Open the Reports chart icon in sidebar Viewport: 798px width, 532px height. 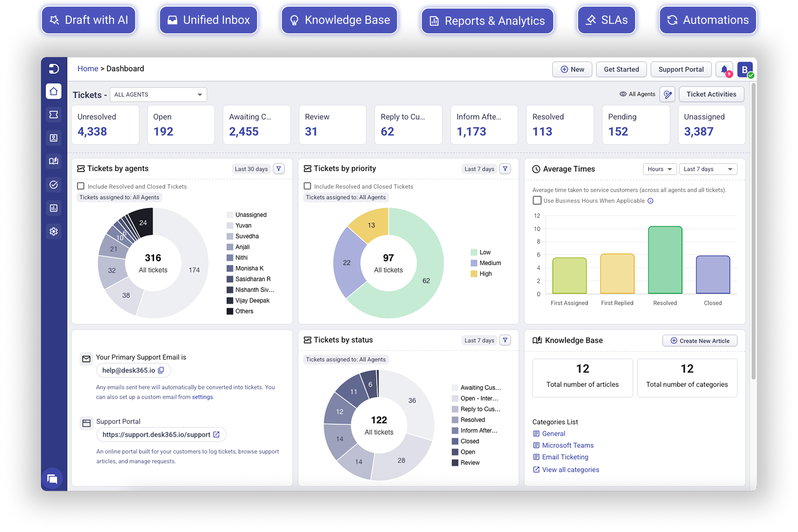pyautogui.click(x=54, y=208)
